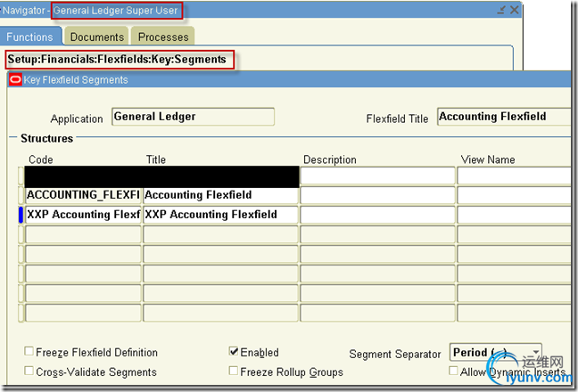
Task: Open the Documents tab
Action: [96, 37]
